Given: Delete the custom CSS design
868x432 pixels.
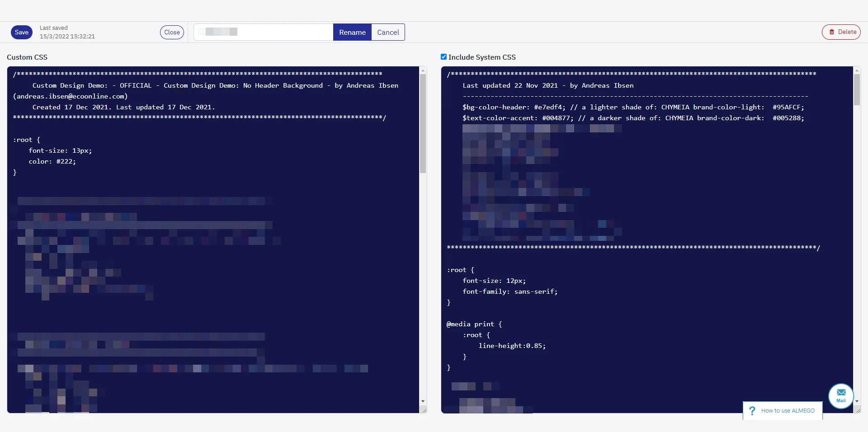Looking at the screenshot, I should 841,32.
